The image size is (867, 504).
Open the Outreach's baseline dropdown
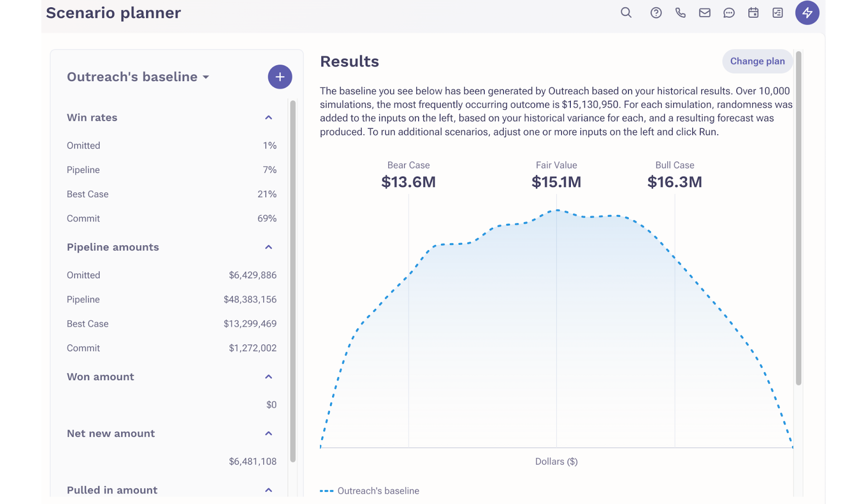(138, 77)
